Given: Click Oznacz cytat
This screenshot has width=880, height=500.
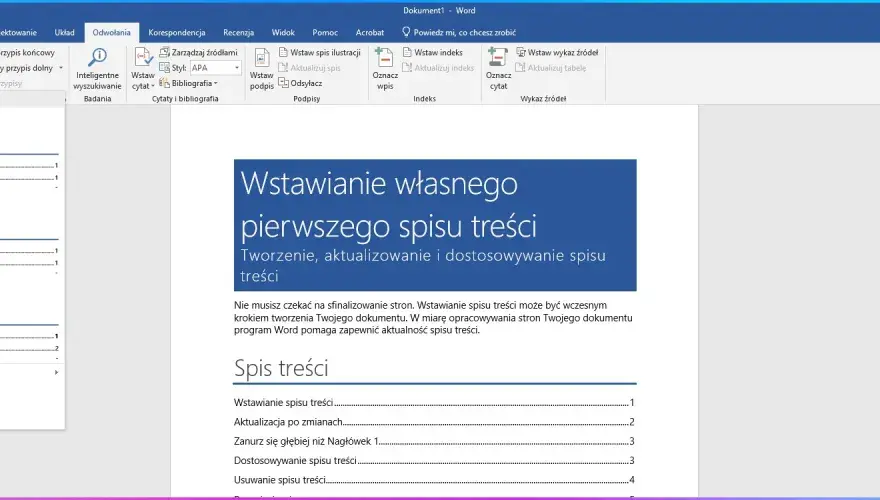Looking at the screenshot, I should tap(498, 68).
